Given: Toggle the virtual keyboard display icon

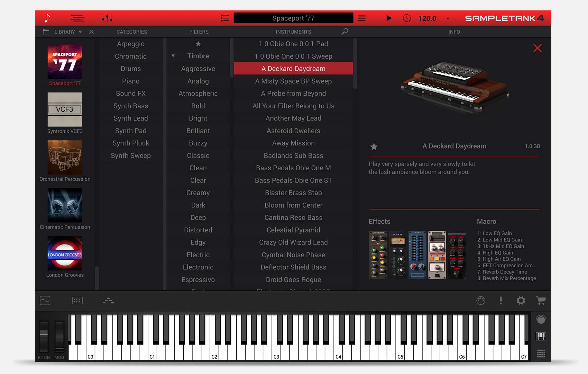Looking at the screenshot, I should pyautogui.click(x=541, y=336).
